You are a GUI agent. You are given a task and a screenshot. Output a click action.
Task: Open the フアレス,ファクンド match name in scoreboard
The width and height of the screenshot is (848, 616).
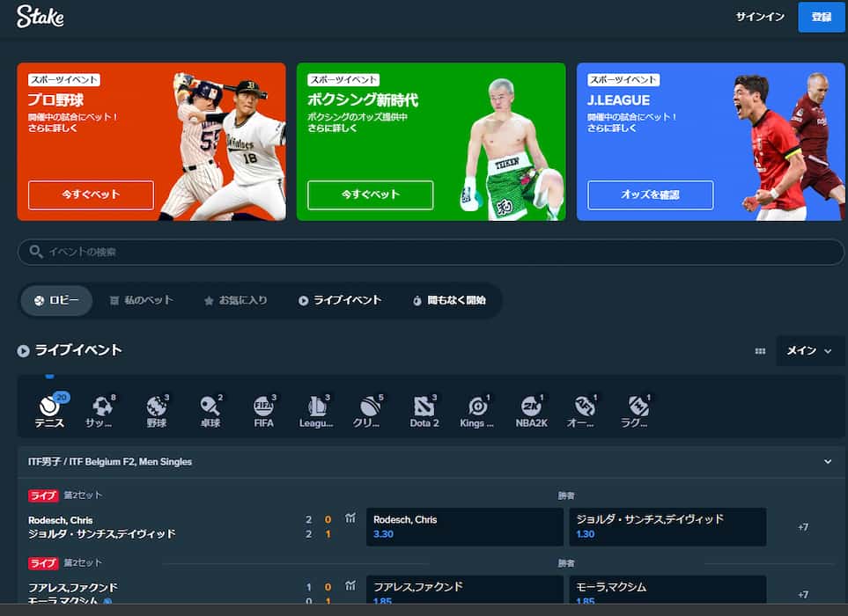coord(73,587)
